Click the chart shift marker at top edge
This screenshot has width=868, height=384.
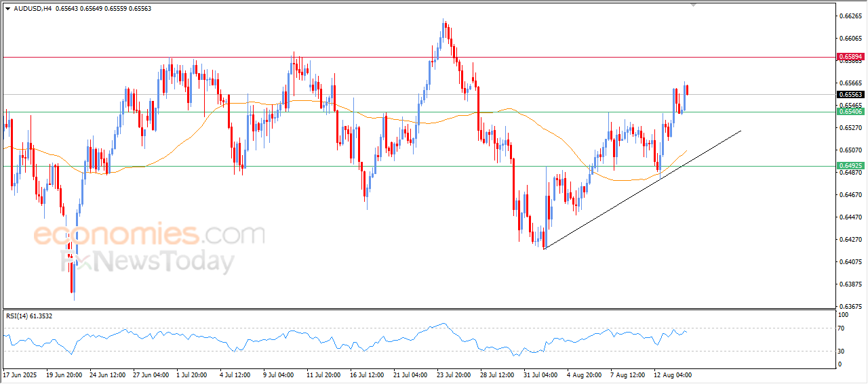[693, 4]
